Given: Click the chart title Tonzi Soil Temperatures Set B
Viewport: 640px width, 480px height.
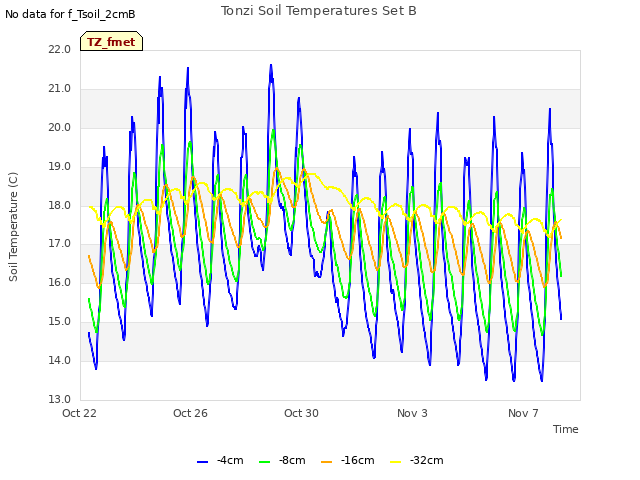Looking at the screenshot, I should click(319, 11).
